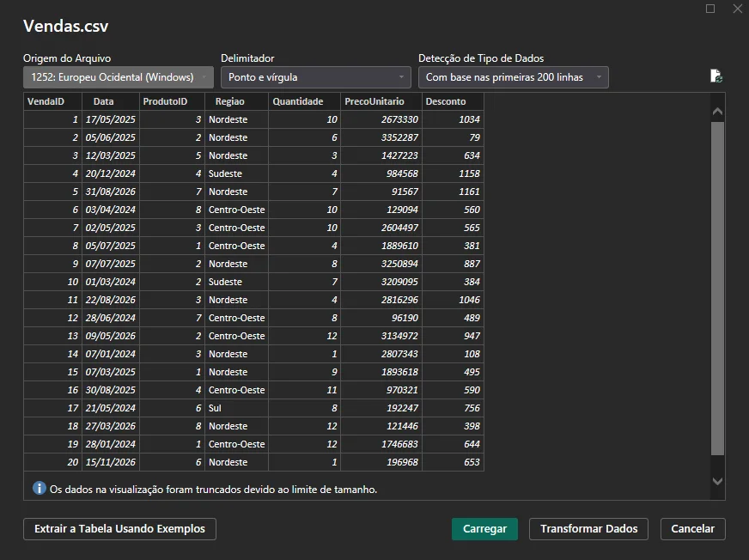The image size is (749, 560).
Task: Click the discount cell 1034
Action: (453, 119)
